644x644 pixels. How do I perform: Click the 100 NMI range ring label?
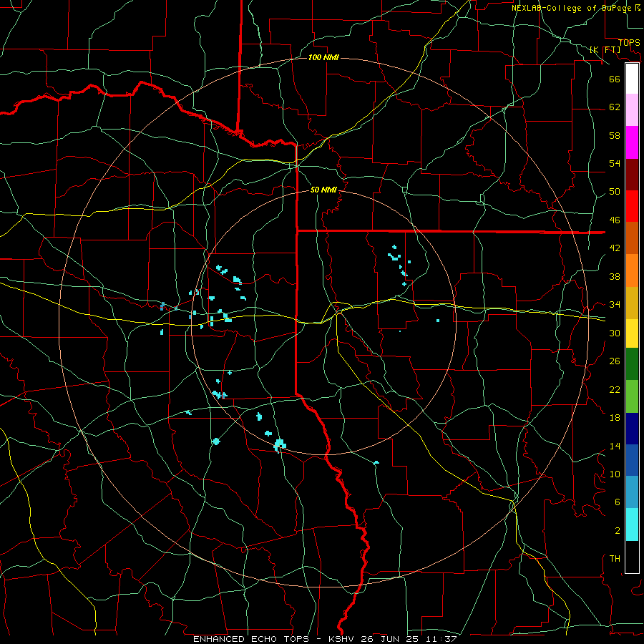click(x=323, y=57)
